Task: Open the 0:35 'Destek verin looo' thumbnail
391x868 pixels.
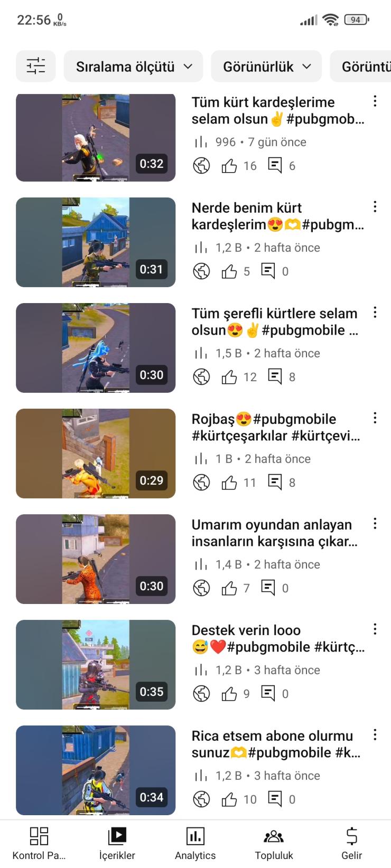Action: coord(96,665)
